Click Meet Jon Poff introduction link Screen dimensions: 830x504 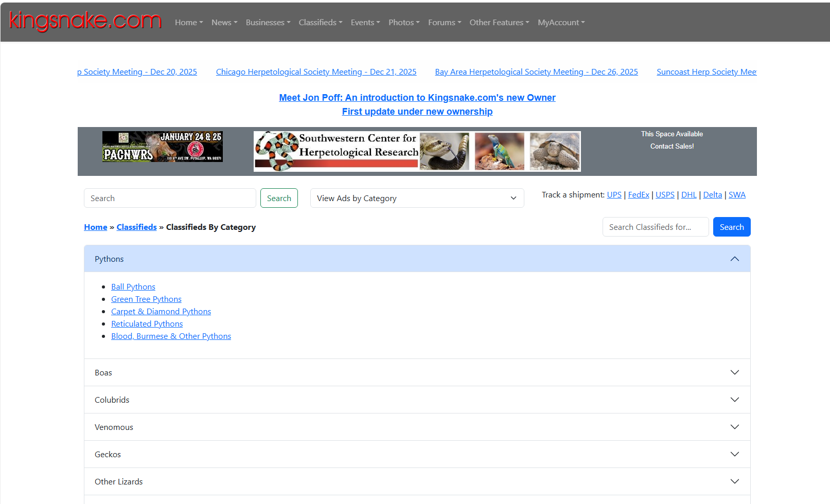[417, 98]
